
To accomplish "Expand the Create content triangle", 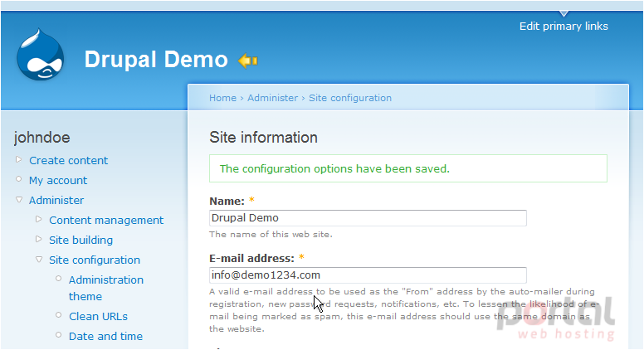I will [x=18, y=159].
